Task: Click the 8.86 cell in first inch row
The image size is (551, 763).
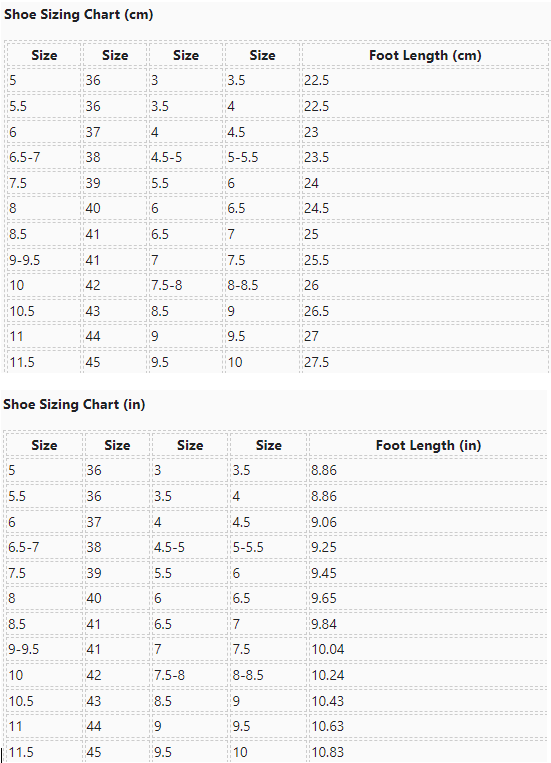Action: tap(428, 470)
